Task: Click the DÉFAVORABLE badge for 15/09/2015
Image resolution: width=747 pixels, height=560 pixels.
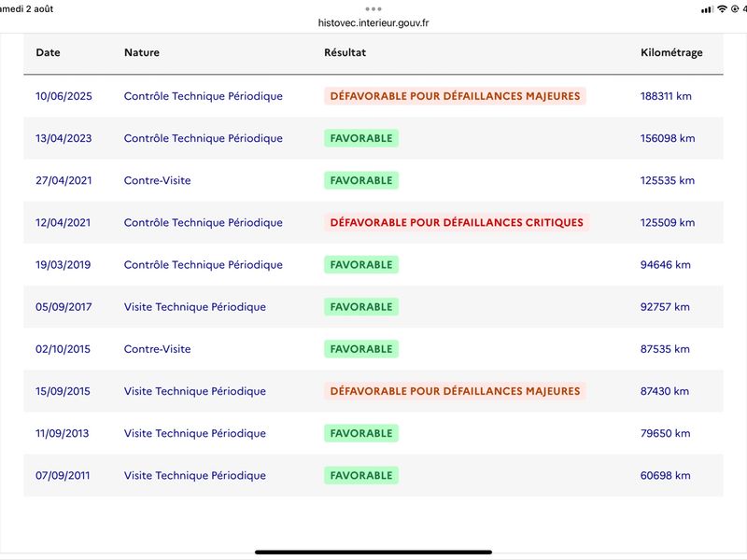Action: (455, 391)
